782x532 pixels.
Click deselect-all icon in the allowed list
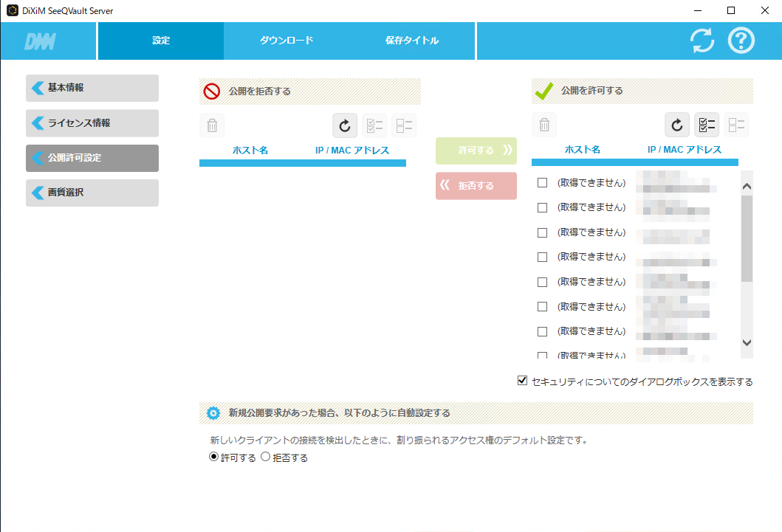pos(736,125)
